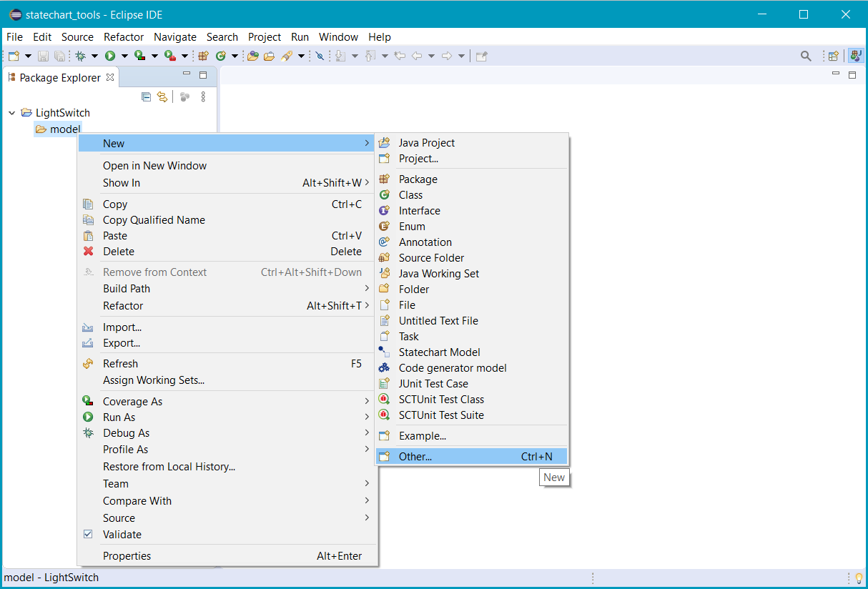Open the Run toolbar dropdown arrow
Screen dimensions: 868x589
click(x=124, y=56)
